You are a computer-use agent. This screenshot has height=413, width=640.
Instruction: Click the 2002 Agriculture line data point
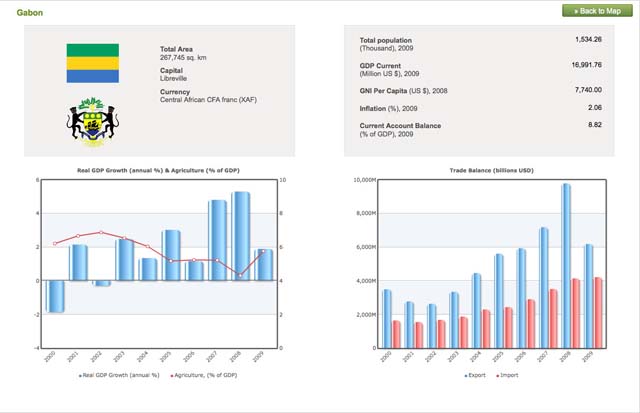point(100,233)
